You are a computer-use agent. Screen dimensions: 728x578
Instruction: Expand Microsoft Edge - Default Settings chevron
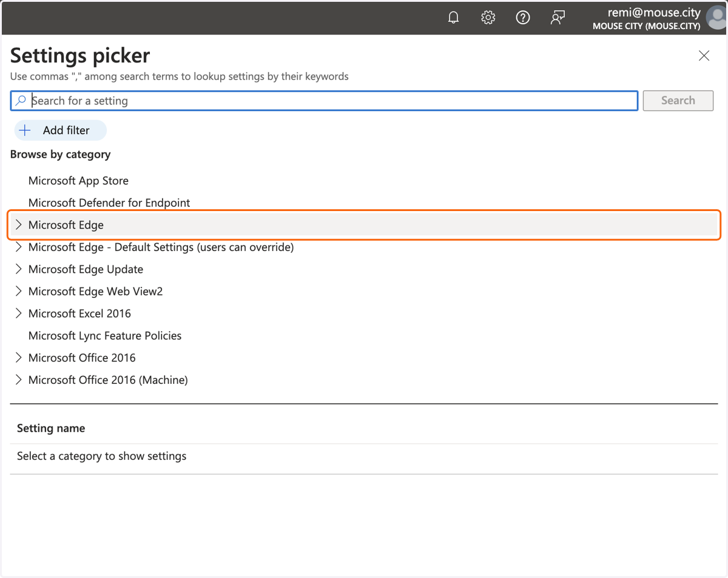[x=18, y=247]
